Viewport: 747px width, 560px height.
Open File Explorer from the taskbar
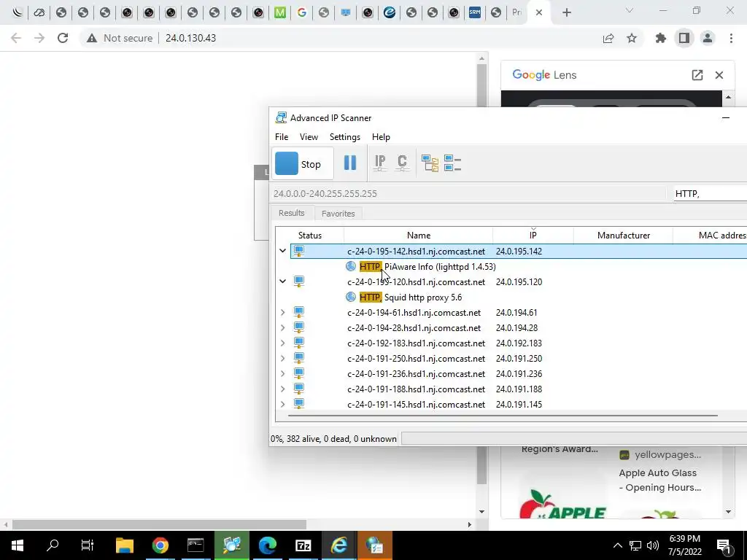125,545
